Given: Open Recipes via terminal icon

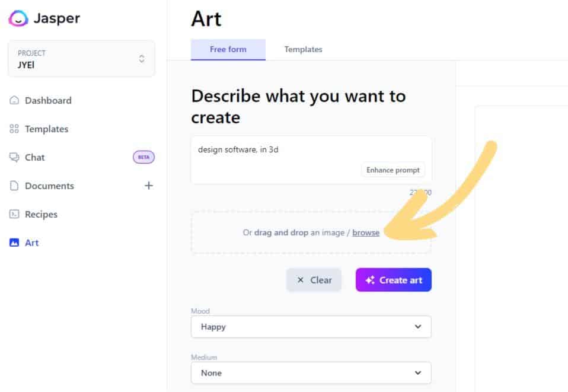Looking at the screenshot, I should 14,214.
